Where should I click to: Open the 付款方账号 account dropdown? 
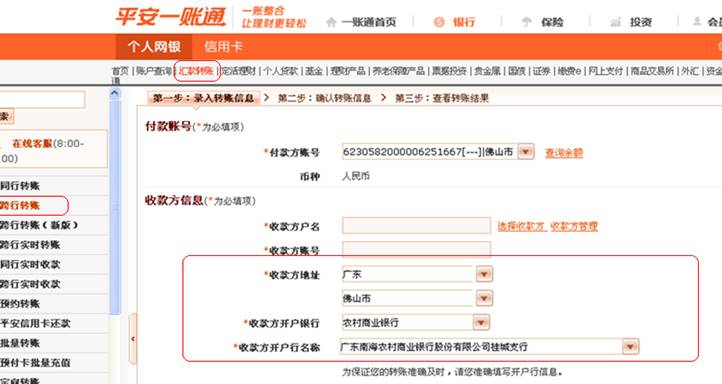(525, 151)
